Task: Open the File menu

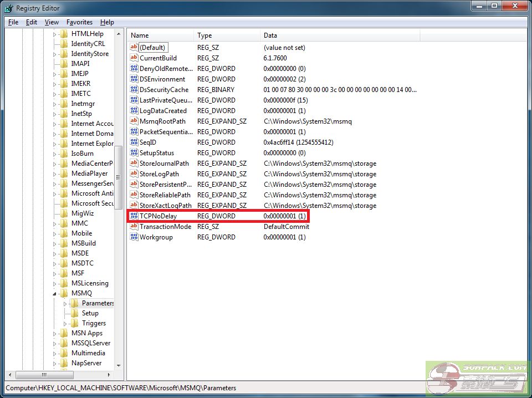Action: coord(13,22)
